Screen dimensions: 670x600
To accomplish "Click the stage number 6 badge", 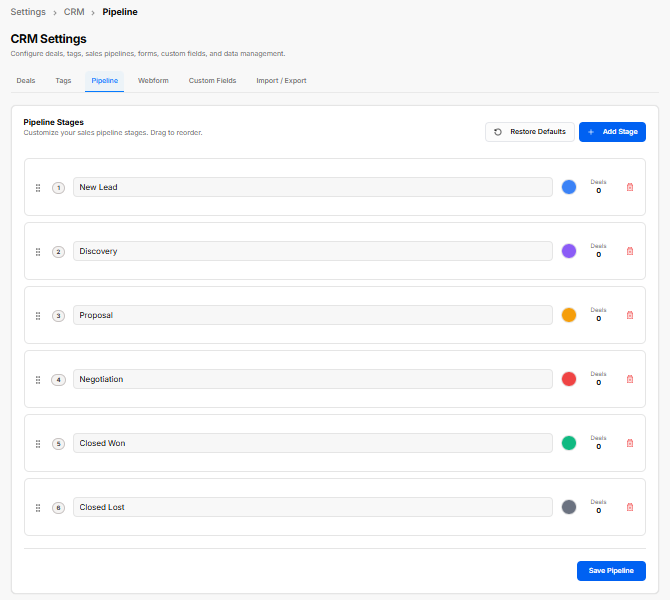I will coord(59,508).
